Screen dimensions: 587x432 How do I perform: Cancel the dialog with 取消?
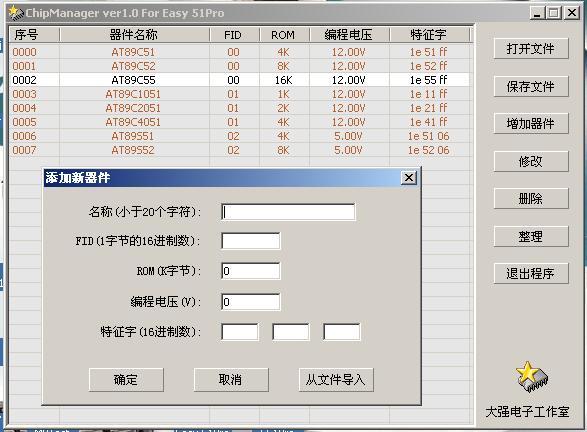[x=231, y=380]
